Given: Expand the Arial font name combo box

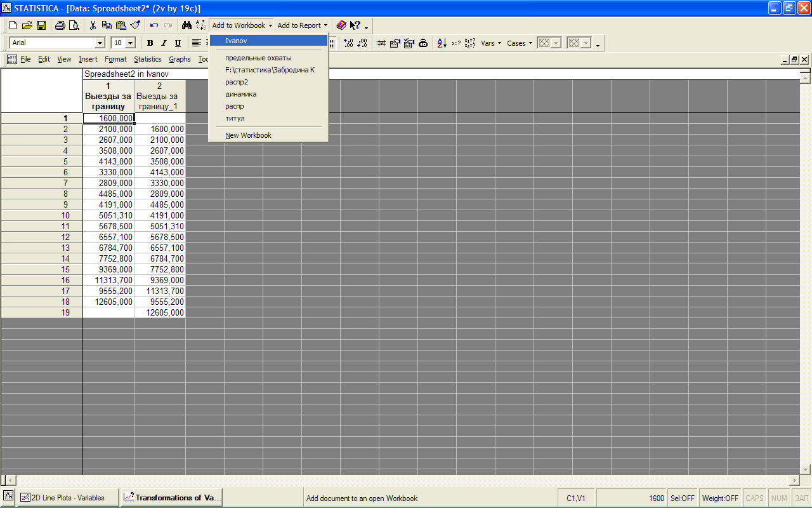Looking at the screenshot, I should coord(100,43).
